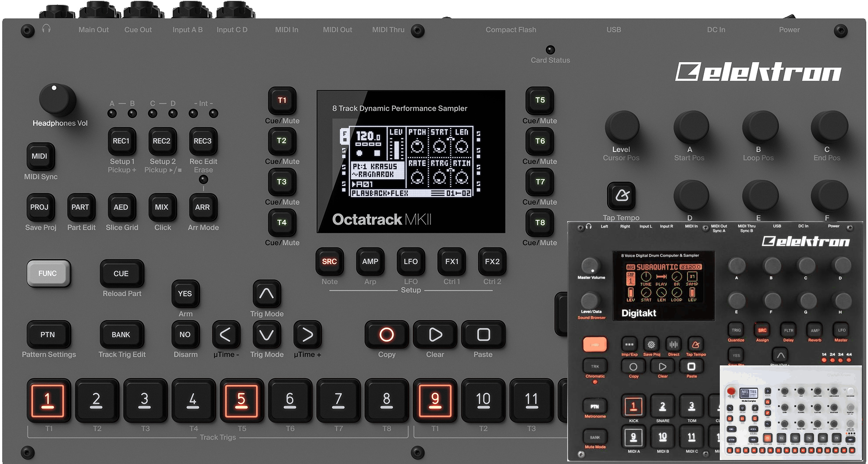Click the Digitakt Direct waveform button
Screen dimensions: 868x464
click(673, 344)
